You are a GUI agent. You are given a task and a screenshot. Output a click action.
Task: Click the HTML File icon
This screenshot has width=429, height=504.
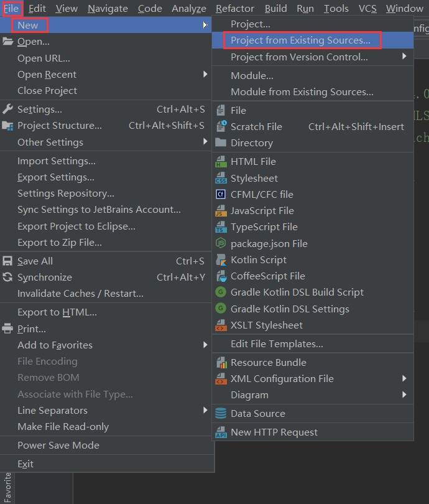(221, 161)
